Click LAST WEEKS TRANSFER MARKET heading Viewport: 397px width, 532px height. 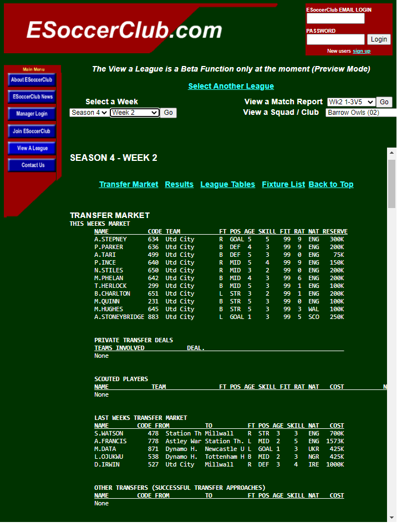pos(141,418)
